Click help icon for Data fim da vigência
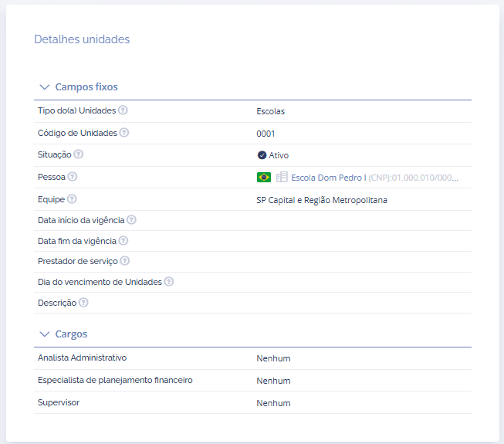504x444 pixels. click(123, 240)
